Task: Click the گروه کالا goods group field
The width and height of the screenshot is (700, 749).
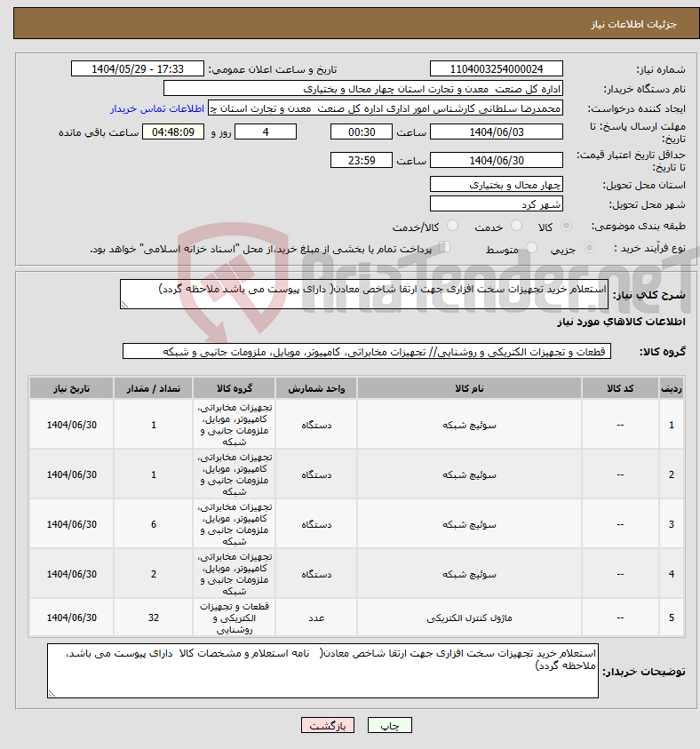Action: click(367, 352)
